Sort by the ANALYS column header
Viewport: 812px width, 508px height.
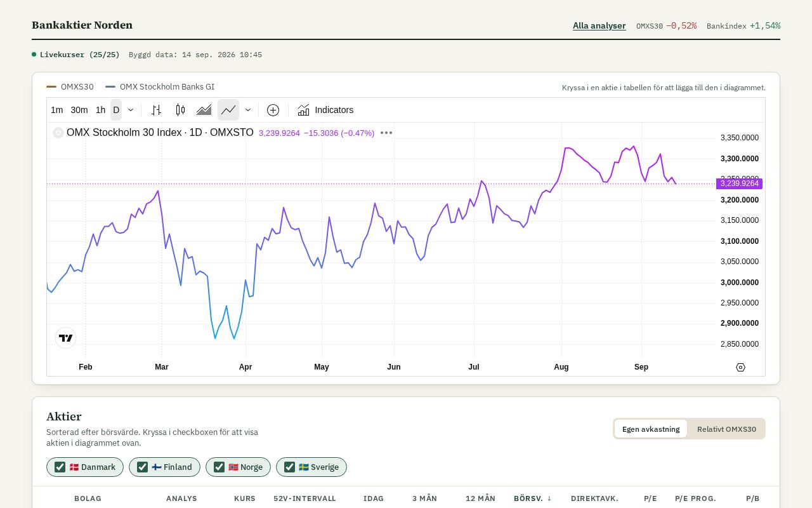(x=181, y=498)
